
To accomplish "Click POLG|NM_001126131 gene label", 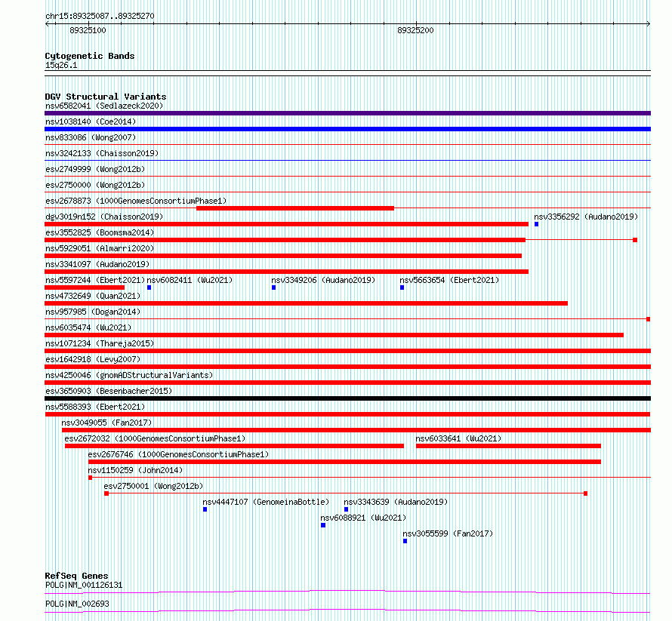I will 84,585.
